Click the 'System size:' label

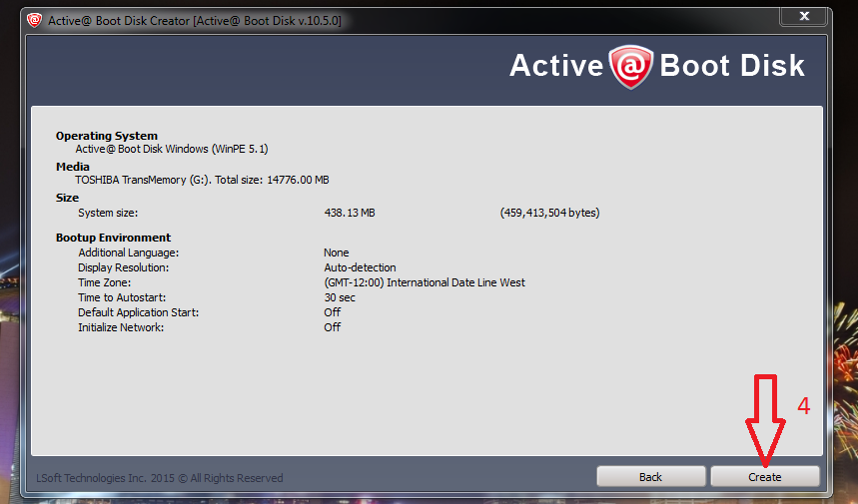108,213
